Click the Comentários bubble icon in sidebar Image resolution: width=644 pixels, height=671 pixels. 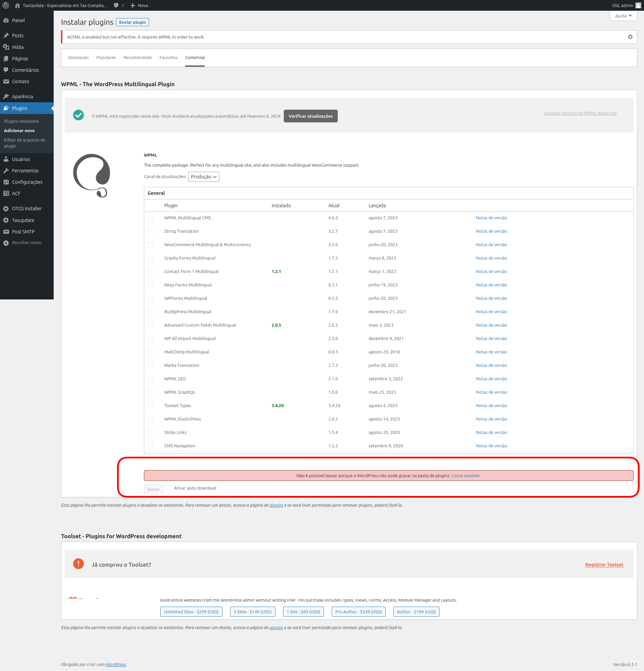6,70
